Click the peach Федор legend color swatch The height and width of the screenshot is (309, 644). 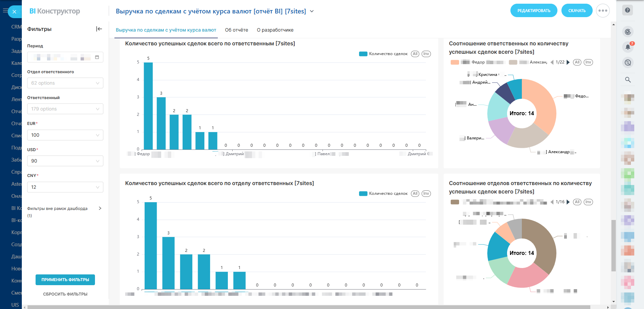pos(455,62)
